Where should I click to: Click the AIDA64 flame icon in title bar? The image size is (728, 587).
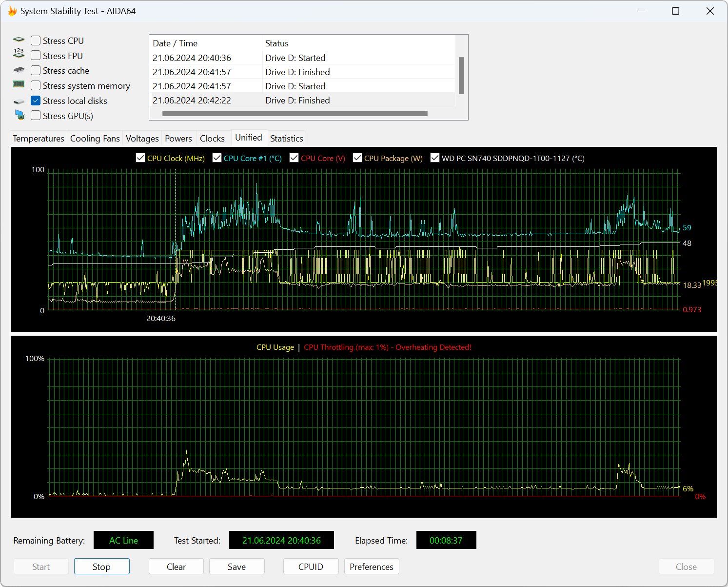pos(12,11)
